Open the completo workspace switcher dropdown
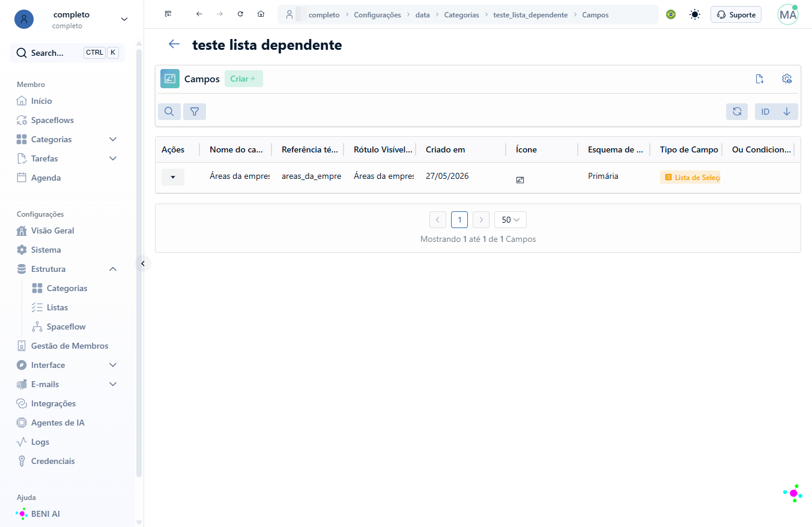This screenshot has height=527, width=812. point(124,19)
